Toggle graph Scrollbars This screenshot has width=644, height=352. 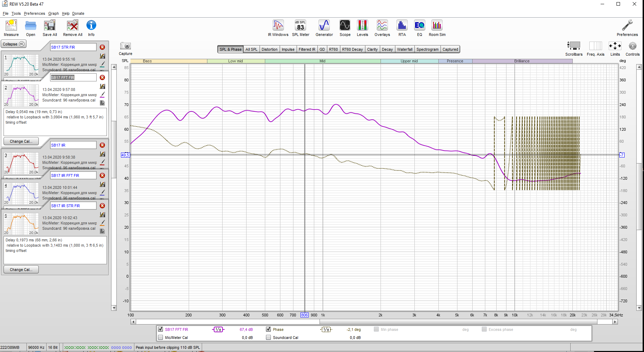click(574, 49)
